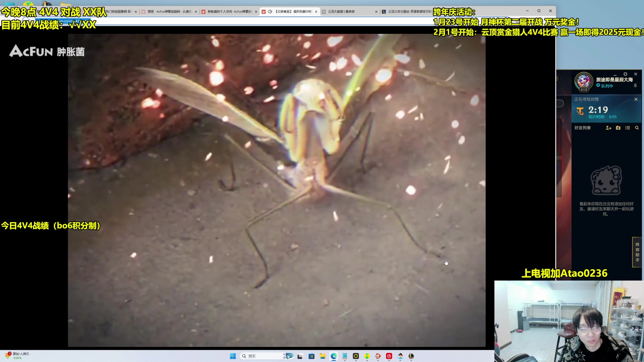Click add folder icon in friends list

tap(618, 128)
